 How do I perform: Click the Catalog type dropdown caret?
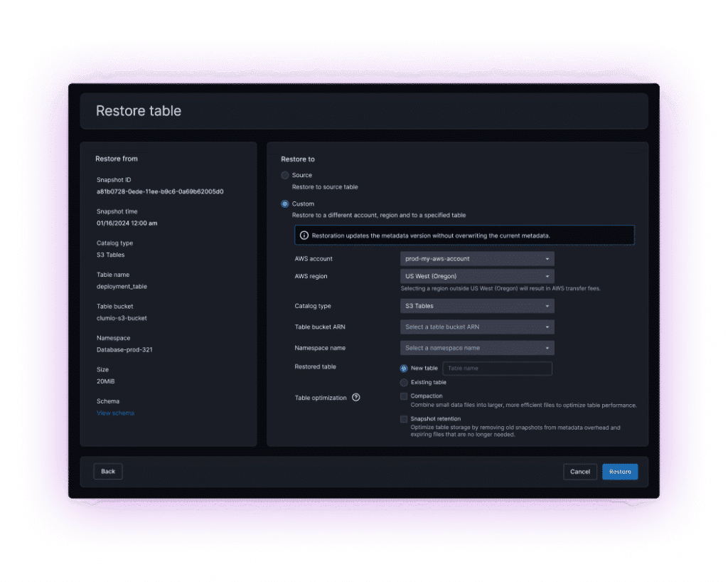pos(547,306)
